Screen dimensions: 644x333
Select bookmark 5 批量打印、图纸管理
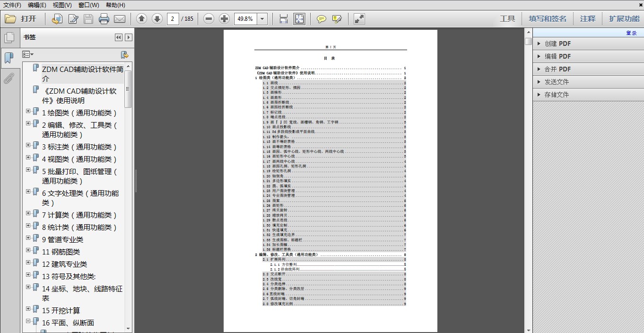(79, 176)
